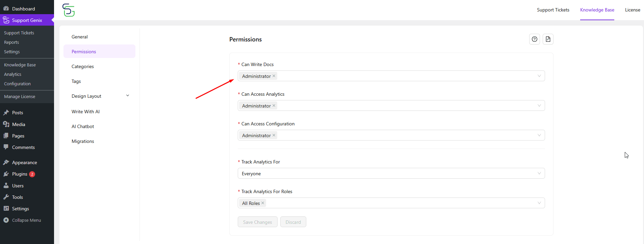Open the Categories settings section
Screen dimensions: 644x244
[x=99, y=66]
